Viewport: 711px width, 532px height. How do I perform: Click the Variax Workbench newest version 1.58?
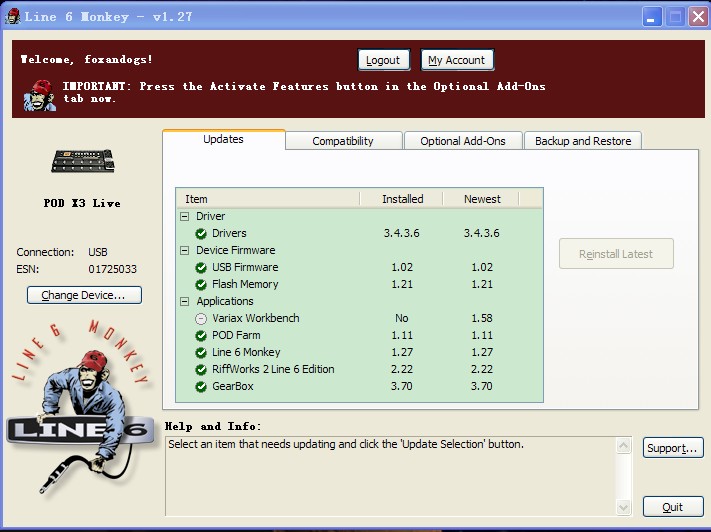click(482, 319)
